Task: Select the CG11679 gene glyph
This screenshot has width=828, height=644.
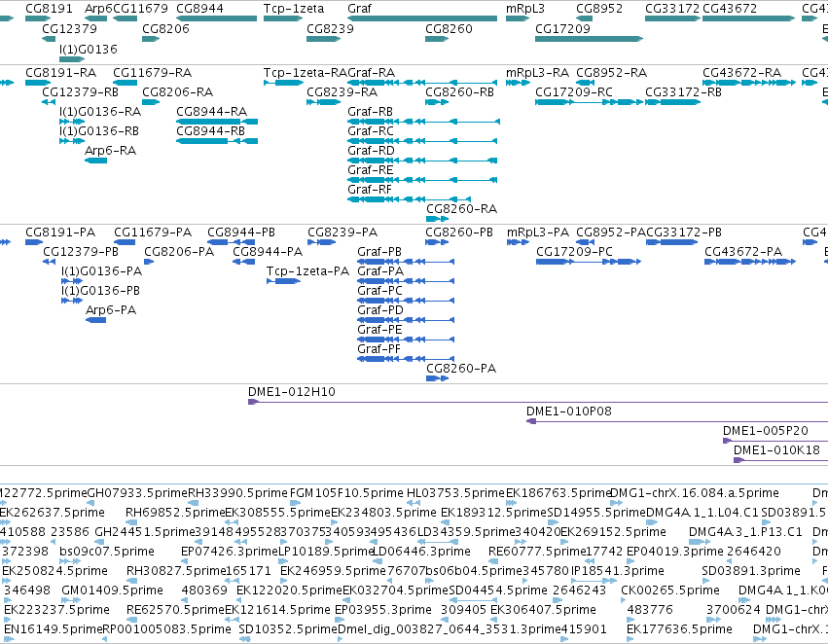Action: (126, 18)
